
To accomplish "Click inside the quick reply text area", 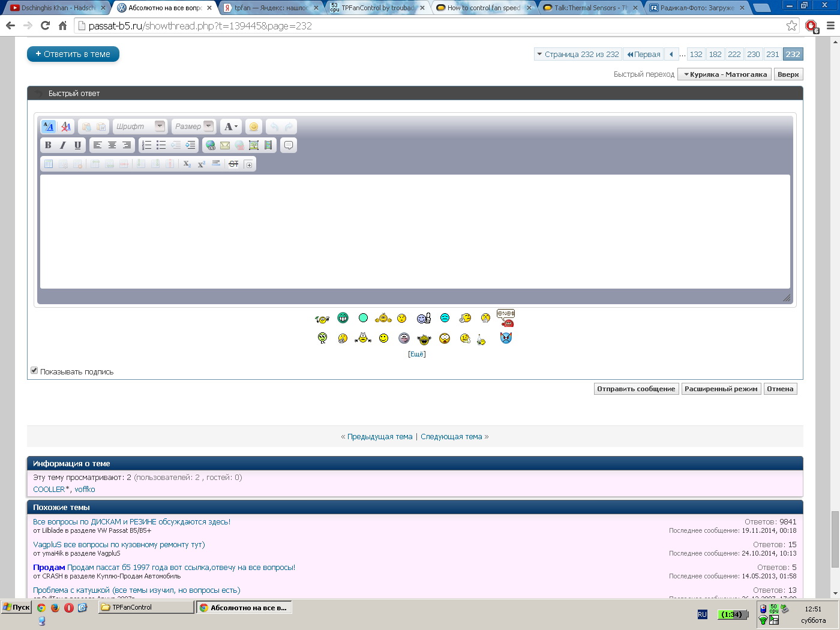I will (415, 231).
